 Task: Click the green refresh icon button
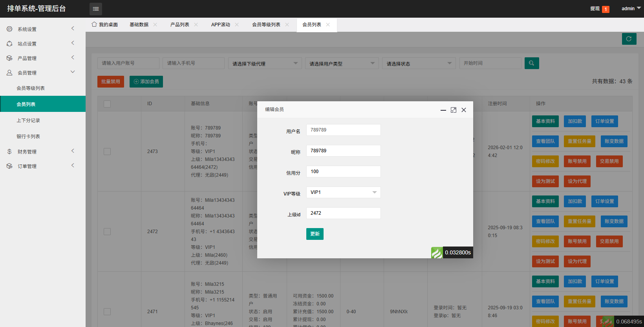pyautogui.click(x=629, y=39)
